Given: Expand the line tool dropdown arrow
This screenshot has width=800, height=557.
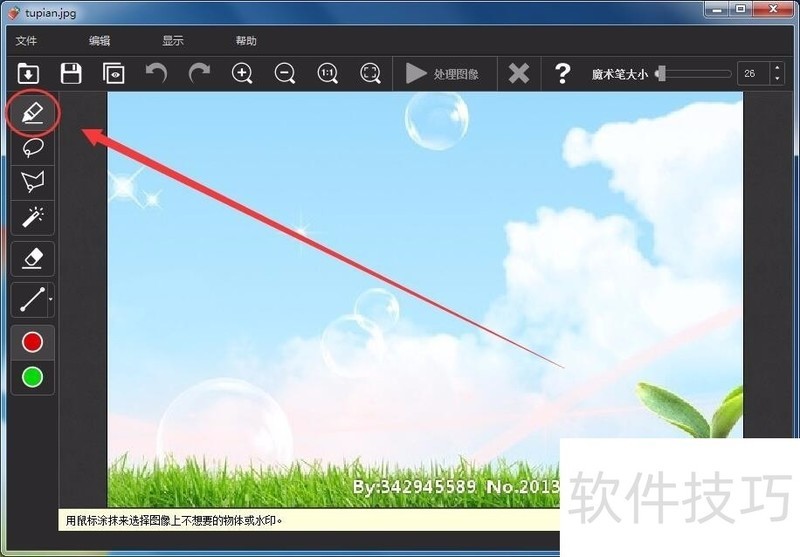Looking at the screenshot, I should tap(51, 299).
